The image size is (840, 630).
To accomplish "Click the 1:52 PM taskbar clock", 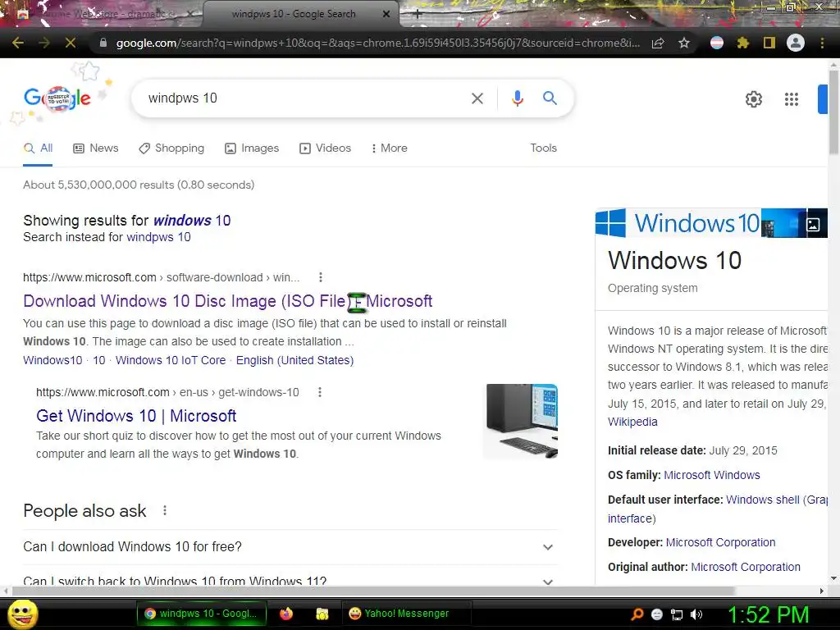I will (768, 615).
